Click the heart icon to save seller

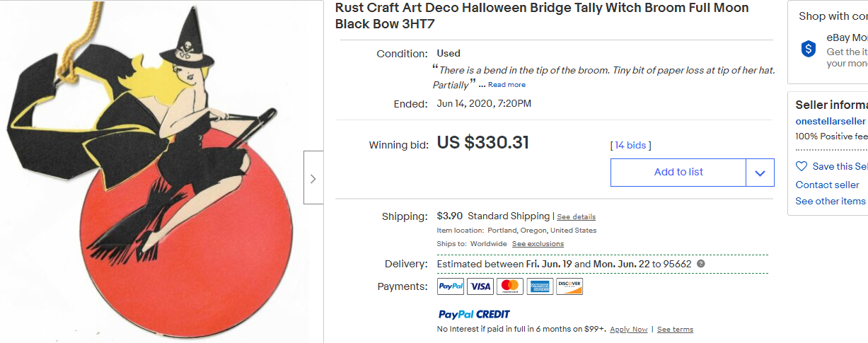[x=802, y=166]
